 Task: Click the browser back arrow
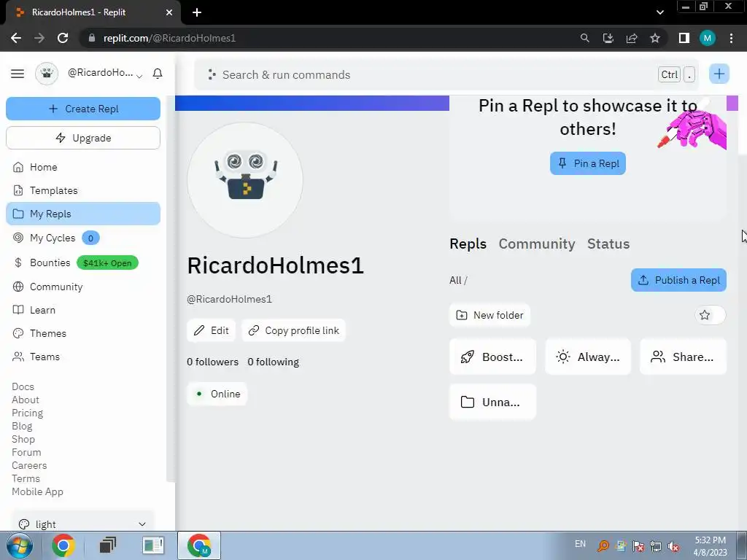(x=16, y=38)
